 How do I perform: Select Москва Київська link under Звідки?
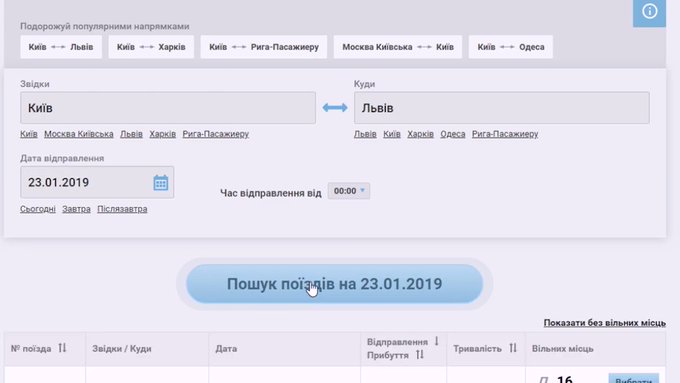78,134
